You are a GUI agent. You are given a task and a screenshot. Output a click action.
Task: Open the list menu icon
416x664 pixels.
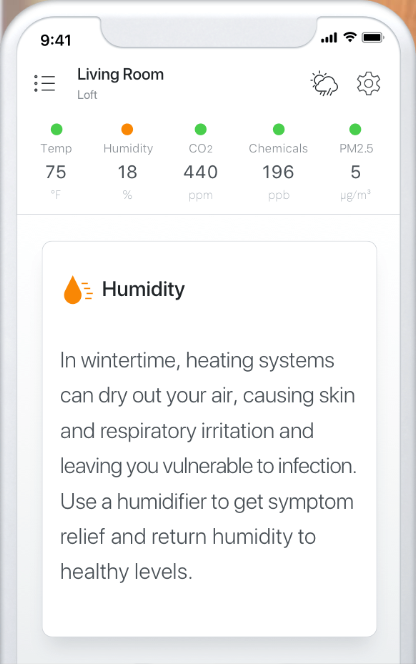[x=44, y=83]
